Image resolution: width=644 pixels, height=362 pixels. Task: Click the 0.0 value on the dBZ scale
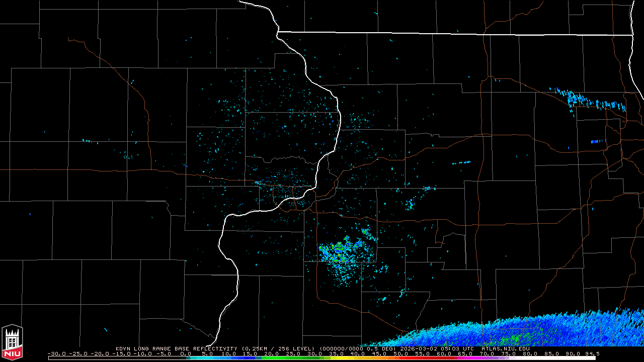186,354
